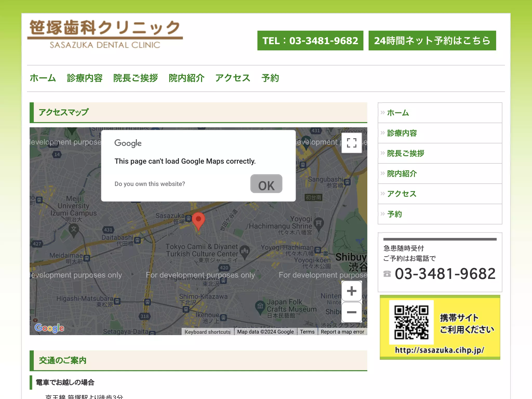532x399 pixels.
Task: Click the sidebar phone number 03-3481-9682
Action: (x=445, y=274)
